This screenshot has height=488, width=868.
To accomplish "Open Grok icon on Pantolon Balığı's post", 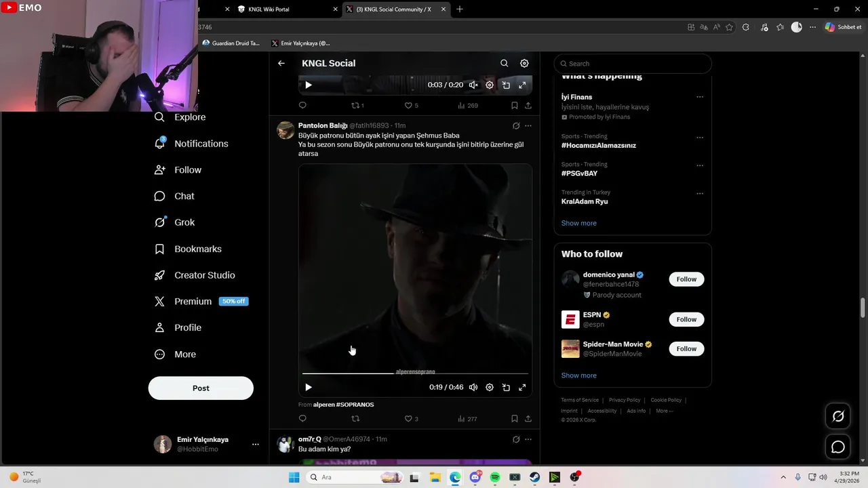I will (x=516, y=126).
